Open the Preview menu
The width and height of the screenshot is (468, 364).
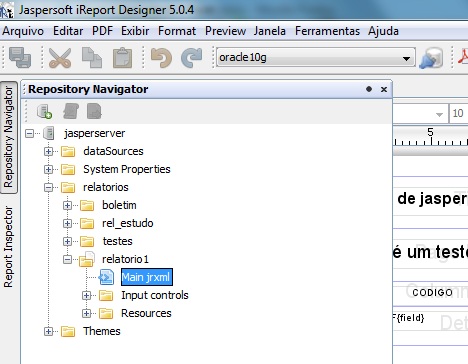tap(225, 31)
